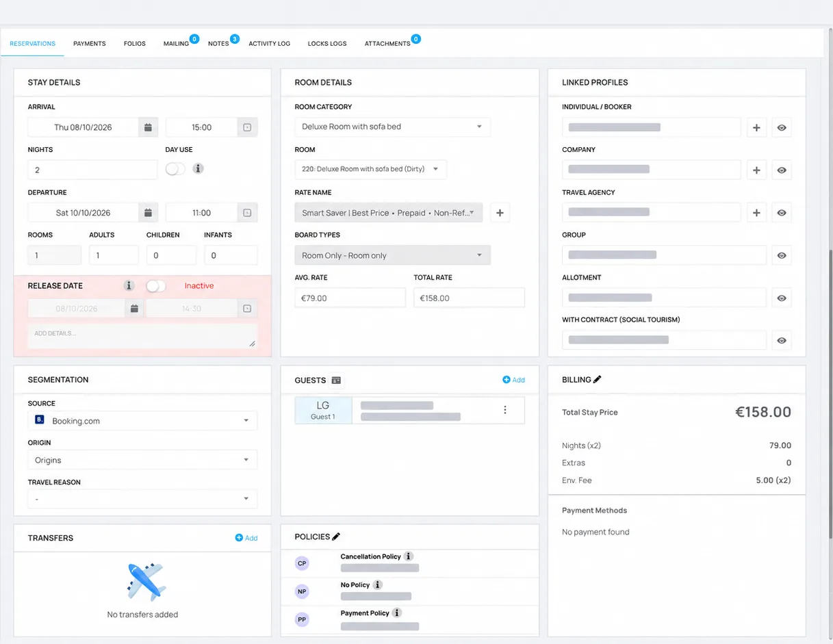Open the arrival date calendar icon
Viewport: 833px width, 644px height.
[x=148, y=127]
